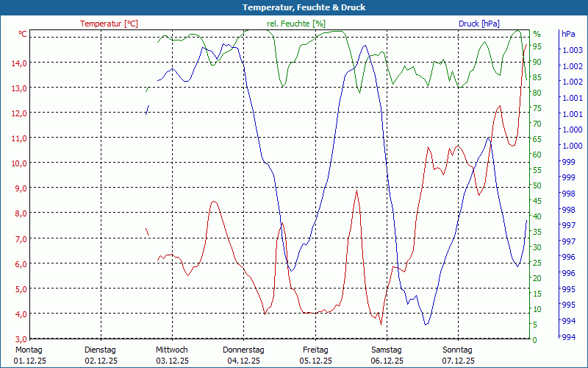This screenshot has height=368, width=588.
Task: Select the Donnerstag 04.12.25 date label
Action: click(243, 355)
